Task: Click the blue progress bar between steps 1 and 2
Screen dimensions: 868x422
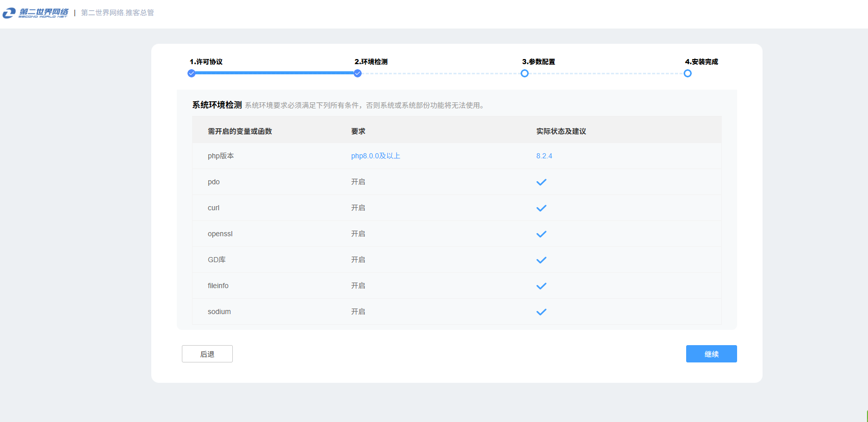Action: coord(275,73)
